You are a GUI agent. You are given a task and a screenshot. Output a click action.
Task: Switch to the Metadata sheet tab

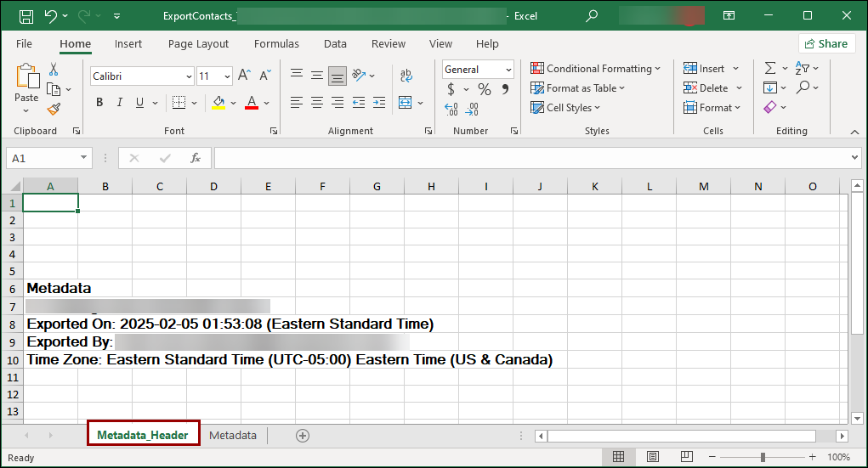pos(232,435)
